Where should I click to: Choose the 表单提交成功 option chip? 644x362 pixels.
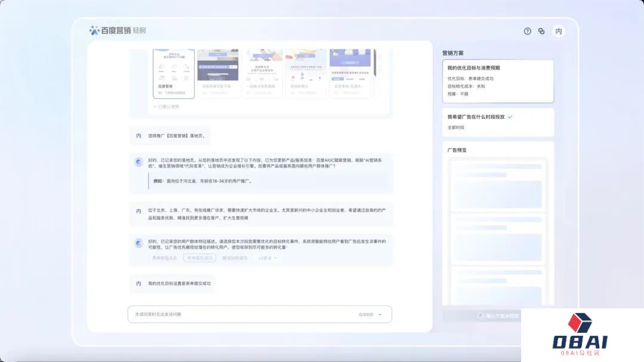(x=200, y=258)
